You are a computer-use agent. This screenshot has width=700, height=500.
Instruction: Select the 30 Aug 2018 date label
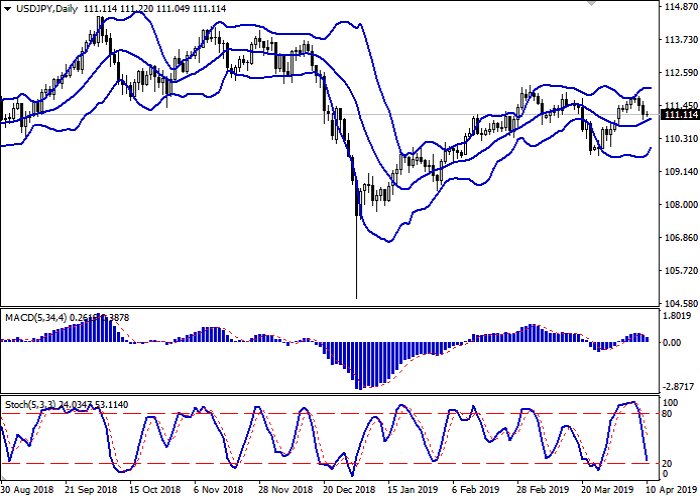click(28, 491)
